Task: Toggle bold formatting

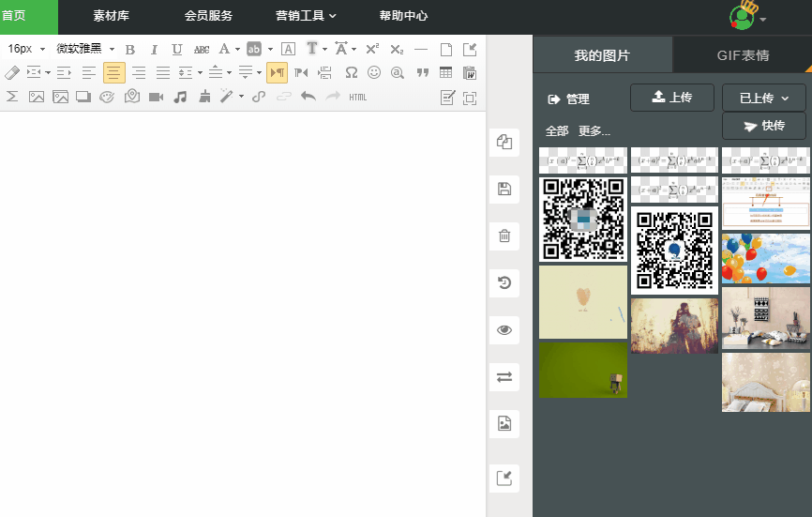Action: coord(130,50)
